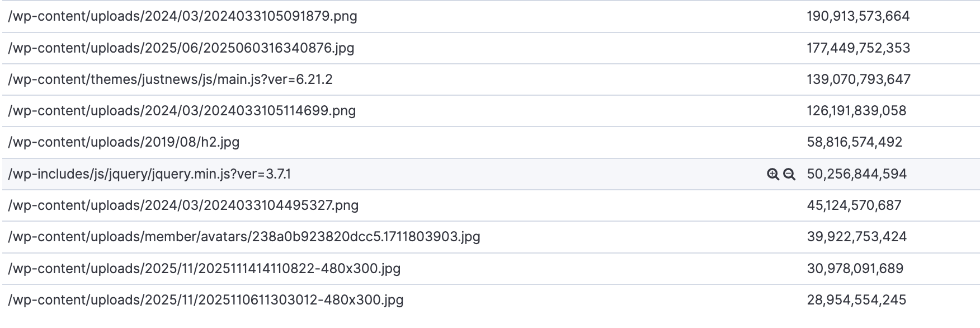Click the 2025111414110822-480x300.jpg path
The image size is (980, 328).
(204, 268)
